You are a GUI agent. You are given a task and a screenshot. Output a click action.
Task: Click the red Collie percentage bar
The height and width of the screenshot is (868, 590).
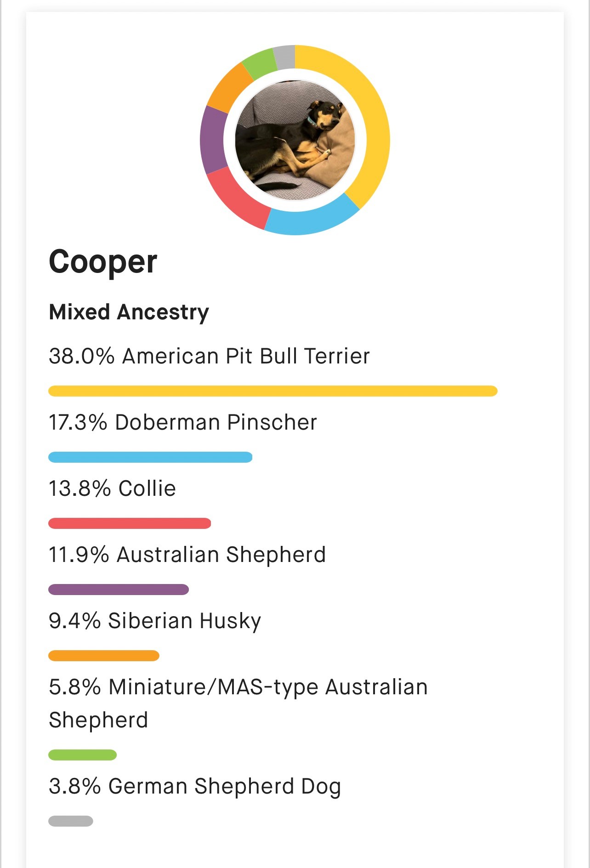coord(130,523)
